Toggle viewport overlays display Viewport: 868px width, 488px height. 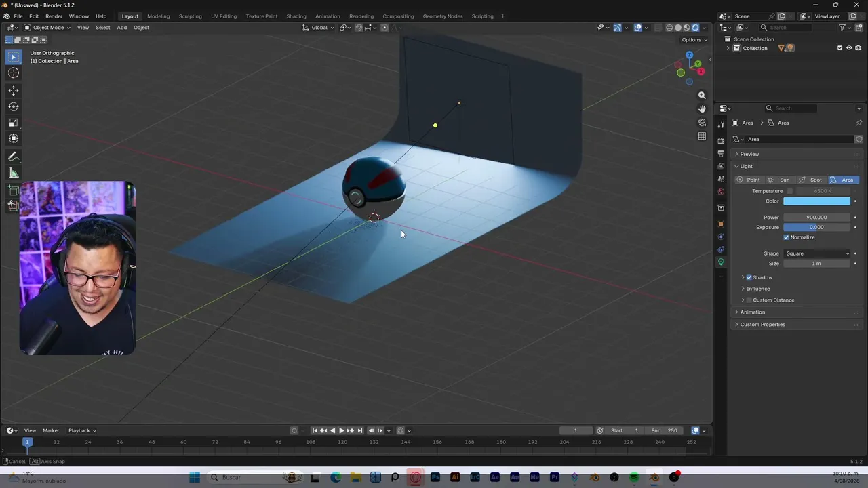point(638,28)
